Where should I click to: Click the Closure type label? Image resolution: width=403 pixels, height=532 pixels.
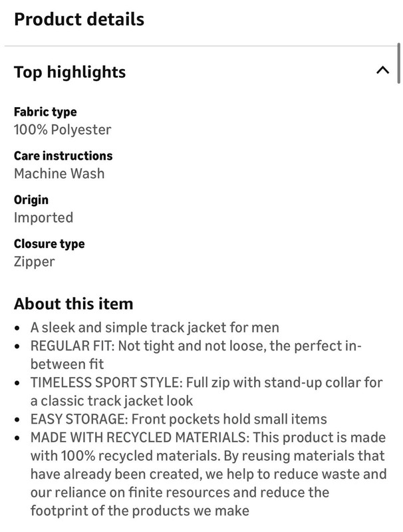[49, 243]
